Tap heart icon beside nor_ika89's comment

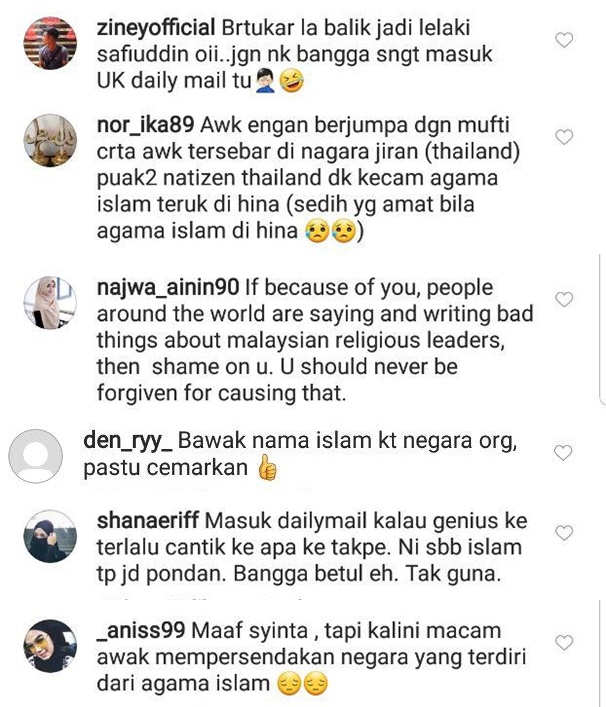coord(564,137)
